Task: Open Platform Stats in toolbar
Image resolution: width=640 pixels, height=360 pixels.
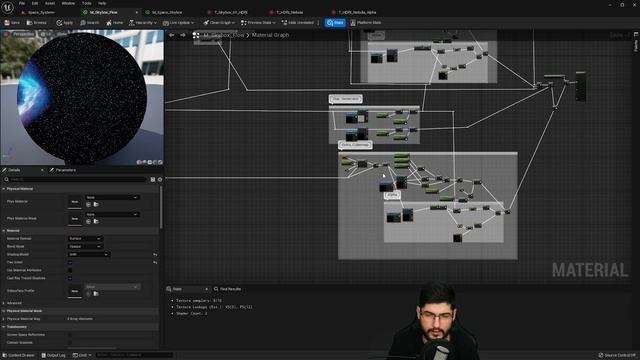Action: point(366,23)
